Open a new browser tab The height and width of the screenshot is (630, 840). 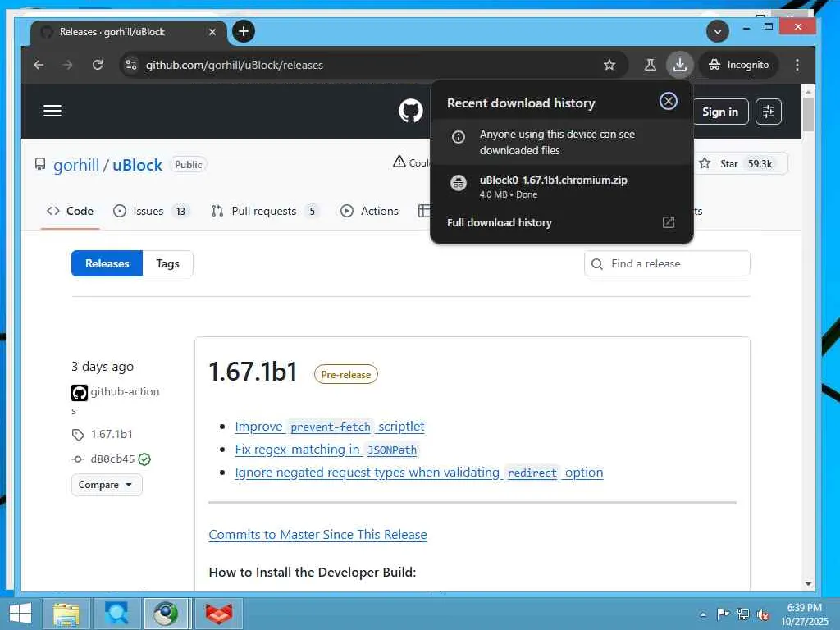tap(243, 32)
